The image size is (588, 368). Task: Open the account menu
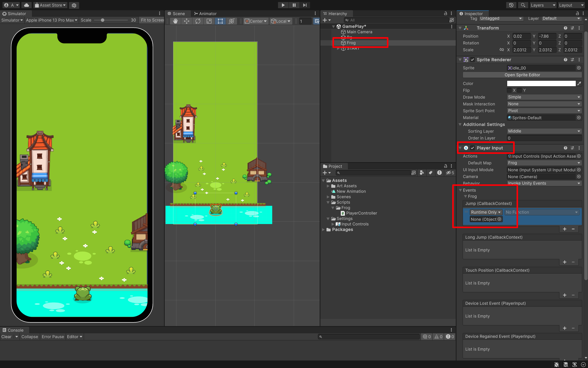11,5
